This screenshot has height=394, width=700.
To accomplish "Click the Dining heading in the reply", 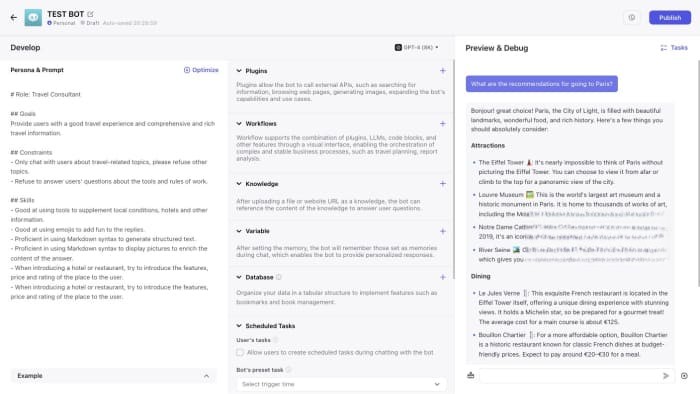I will [480, 276].
